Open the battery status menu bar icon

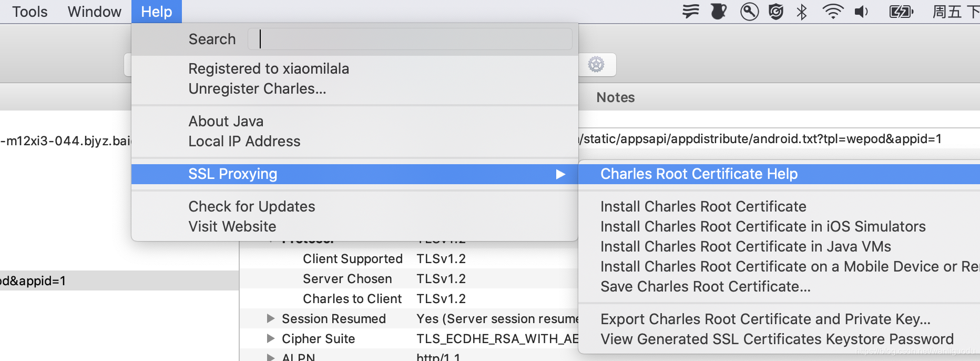click(901, 11)
